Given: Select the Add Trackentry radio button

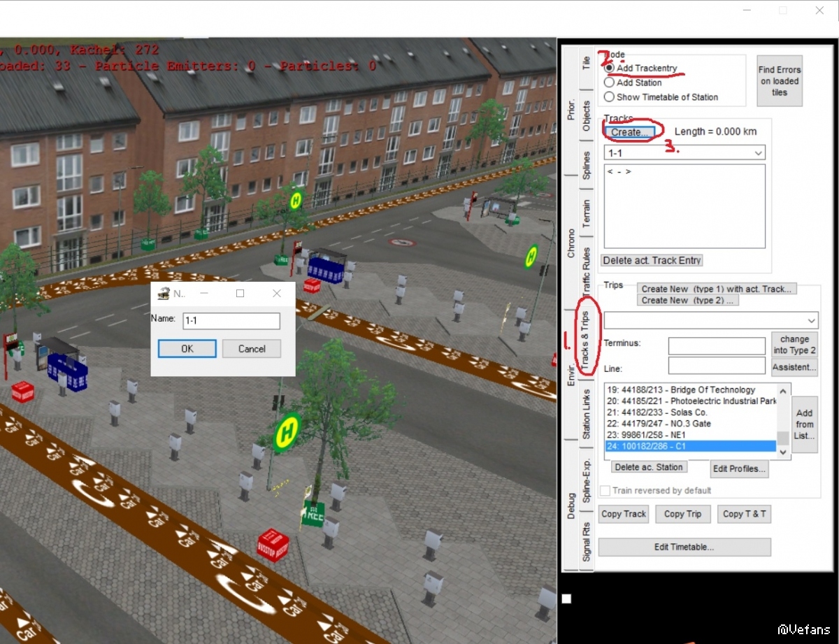Looking at the screenshot, I should point(610,69).
